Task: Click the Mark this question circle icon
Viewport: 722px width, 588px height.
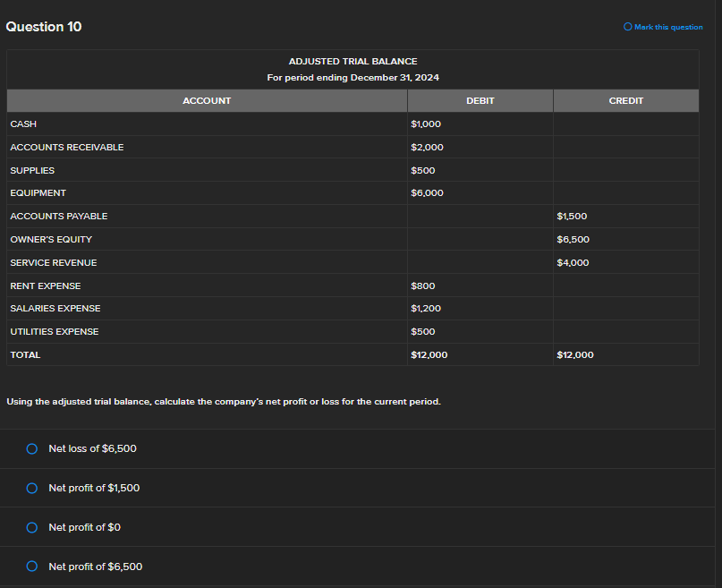Action: (628, 27)
